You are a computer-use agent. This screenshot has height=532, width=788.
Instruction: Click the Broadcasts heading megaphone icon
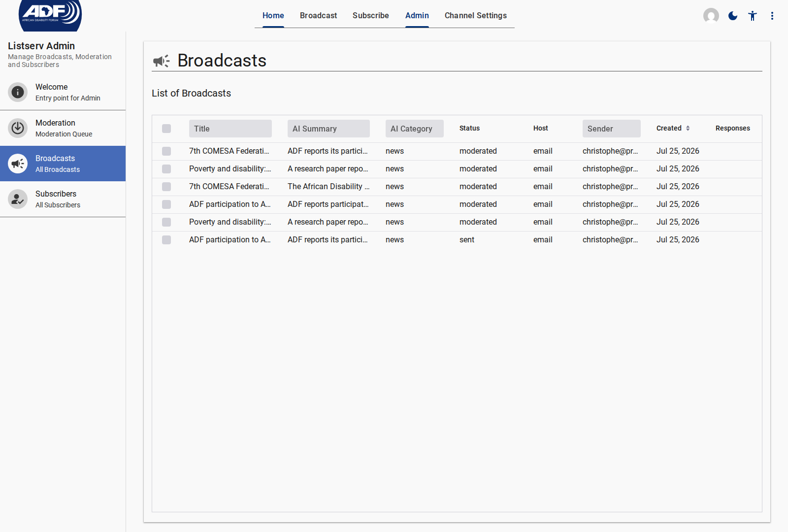click(x=161, y=61)
